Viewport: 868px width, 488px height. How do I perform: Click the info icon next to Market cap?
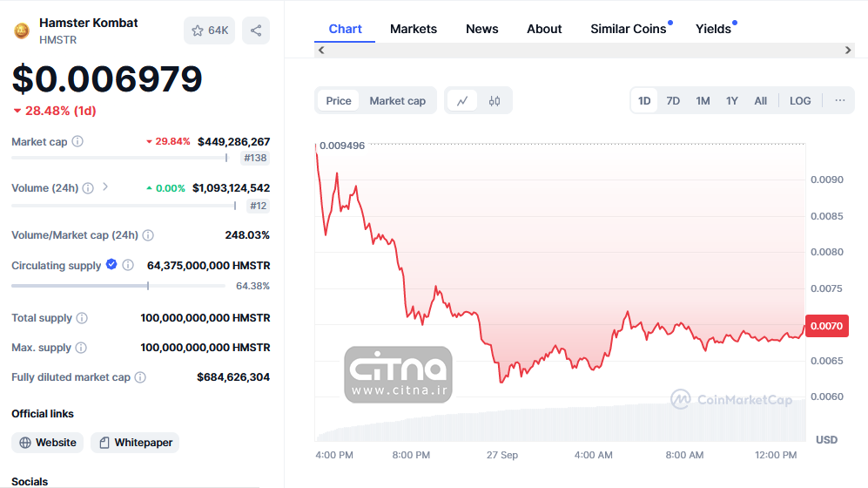coord(77,141)
